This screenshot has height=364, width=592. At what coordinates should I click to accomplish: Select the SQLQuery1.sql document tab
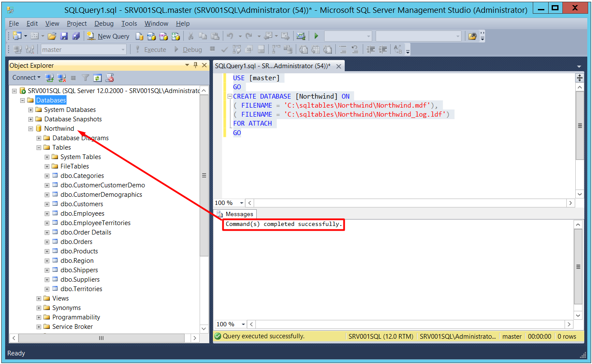click(x=273, y=66)
